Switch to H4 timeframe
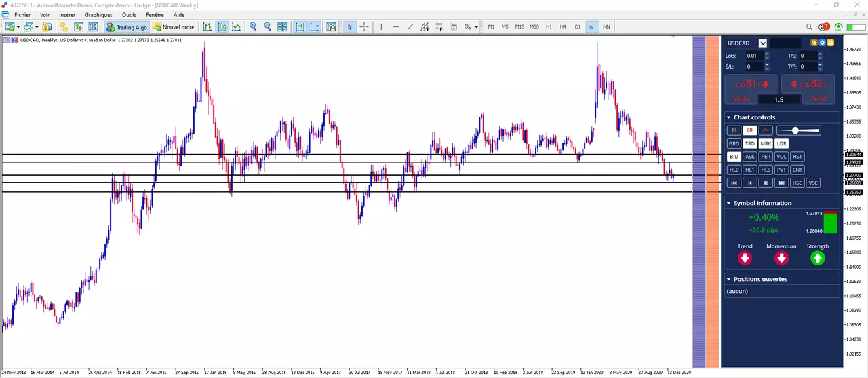The image size is (868, 378). coord(563,27)
